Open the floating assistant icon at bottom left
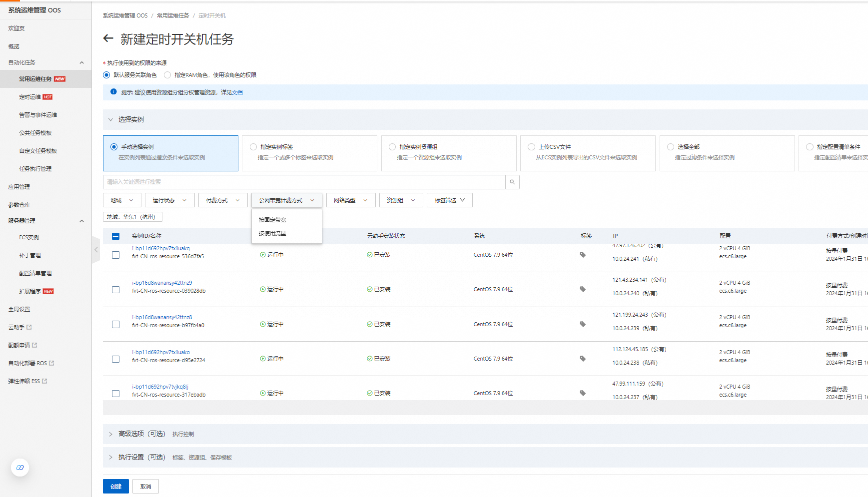 tap(20, 468)
